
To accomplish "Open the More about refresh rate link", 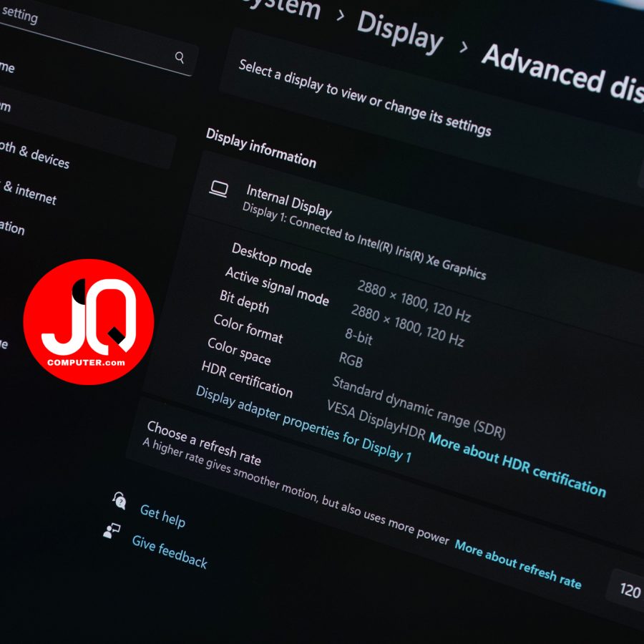I will point(518,565).
